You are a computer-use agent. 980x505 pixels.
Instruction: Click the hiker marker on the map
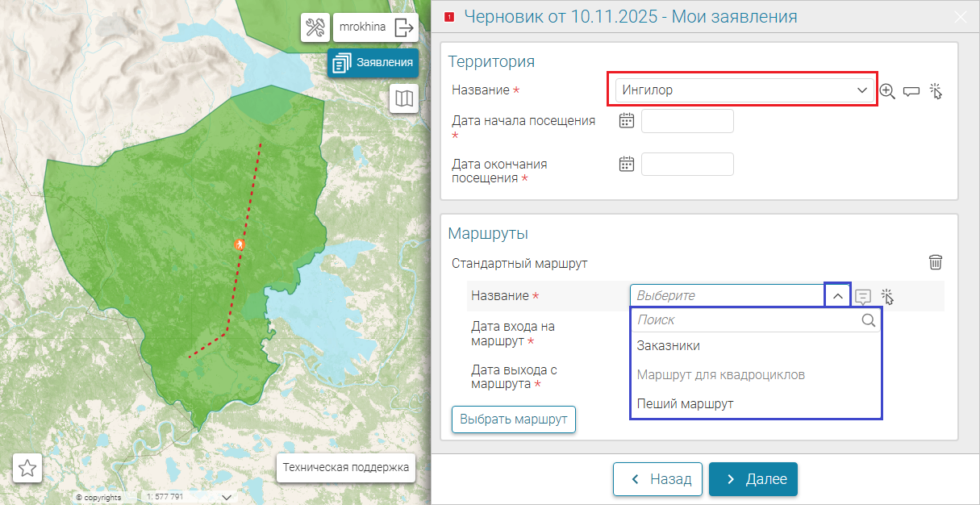239,244
